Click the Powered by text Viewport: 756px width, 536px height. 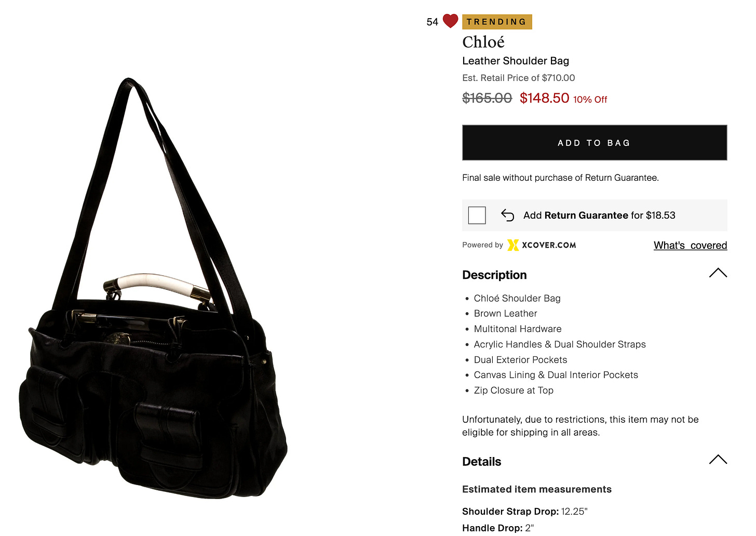482,245
